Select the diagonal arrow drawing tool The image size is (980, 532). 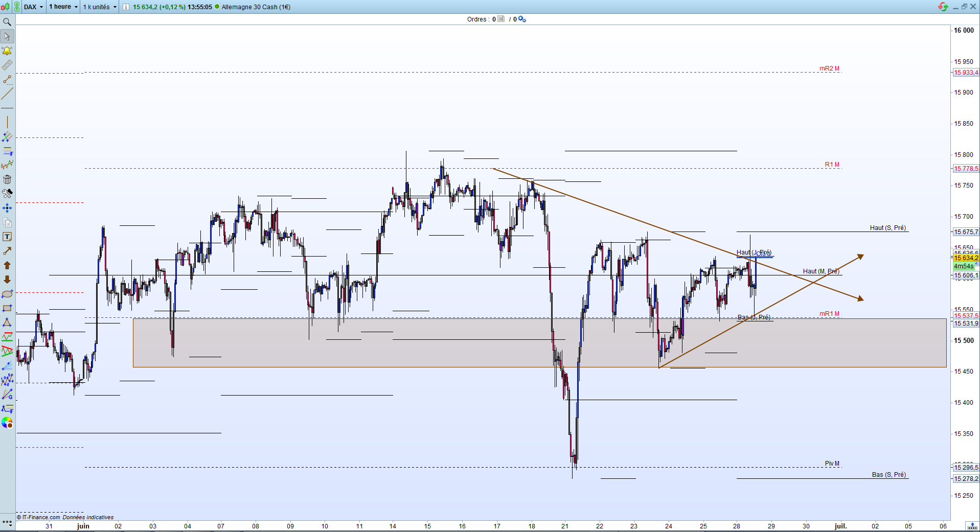click(7, 251)
